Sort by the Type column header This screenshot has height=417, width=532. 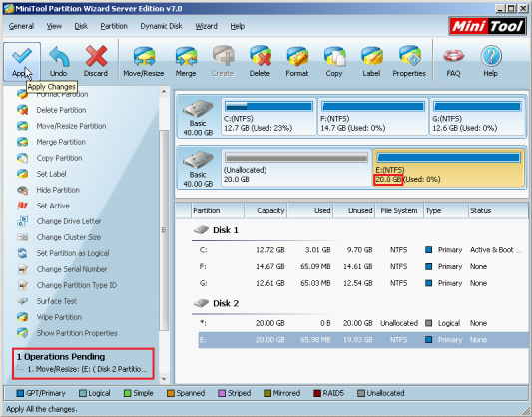coord(446,210)
